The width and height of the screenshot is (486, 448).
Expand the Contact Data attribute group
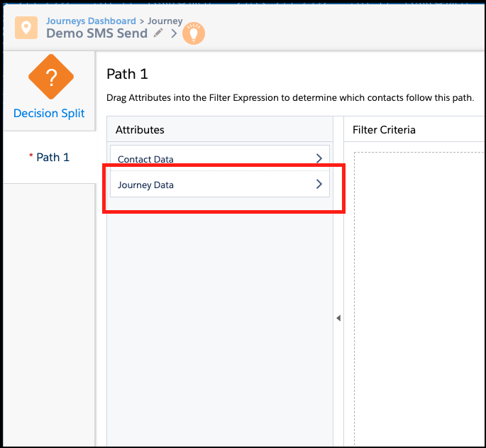[x=319, y=158]
